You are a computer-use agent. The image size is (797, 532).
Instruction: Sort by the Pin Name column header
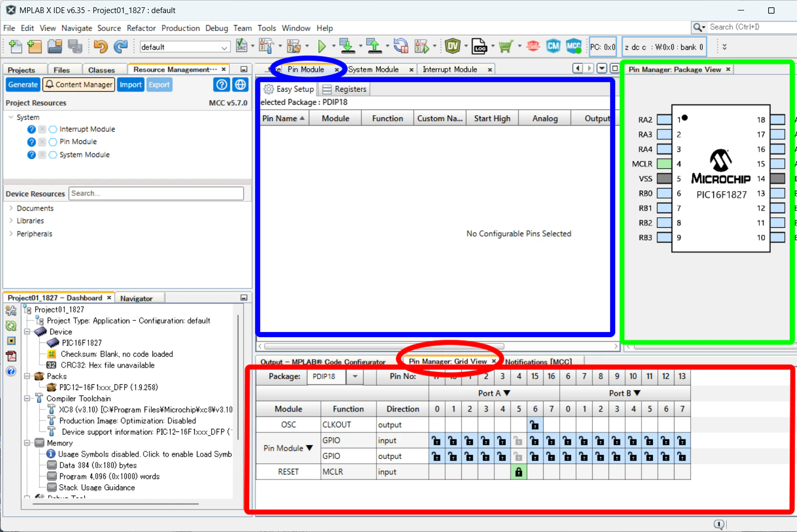point(284,118)
